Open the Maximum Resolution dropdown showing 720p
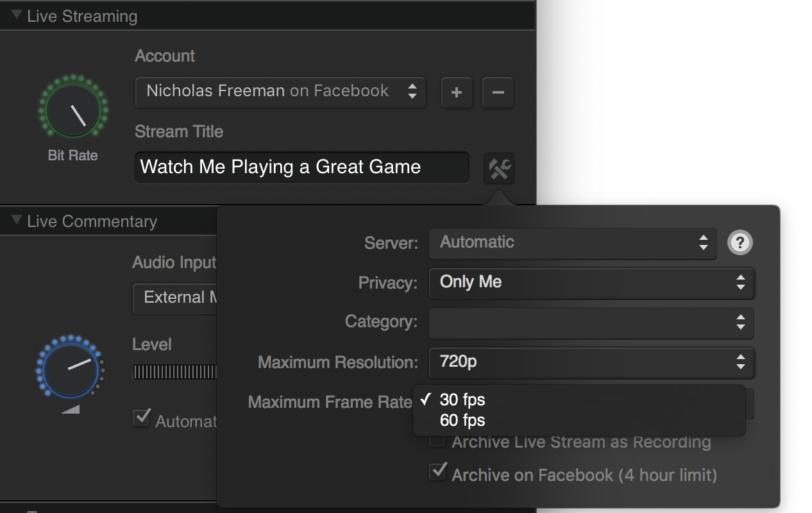This screenshot has width=812, height=513. click(x=591, y=362)
